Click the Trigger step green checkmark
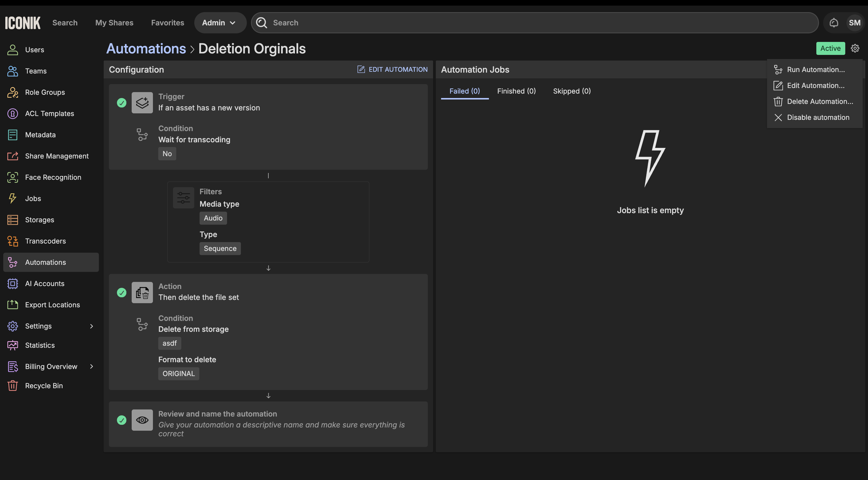Screen dimensions: 868x480 pyautogui.click(x=122, y=103)
